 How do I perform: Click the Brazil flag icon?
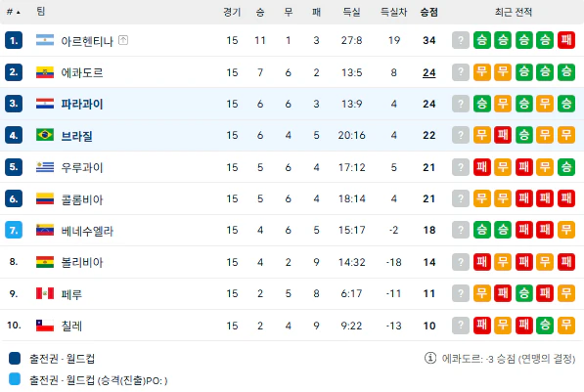pos(45,135)
